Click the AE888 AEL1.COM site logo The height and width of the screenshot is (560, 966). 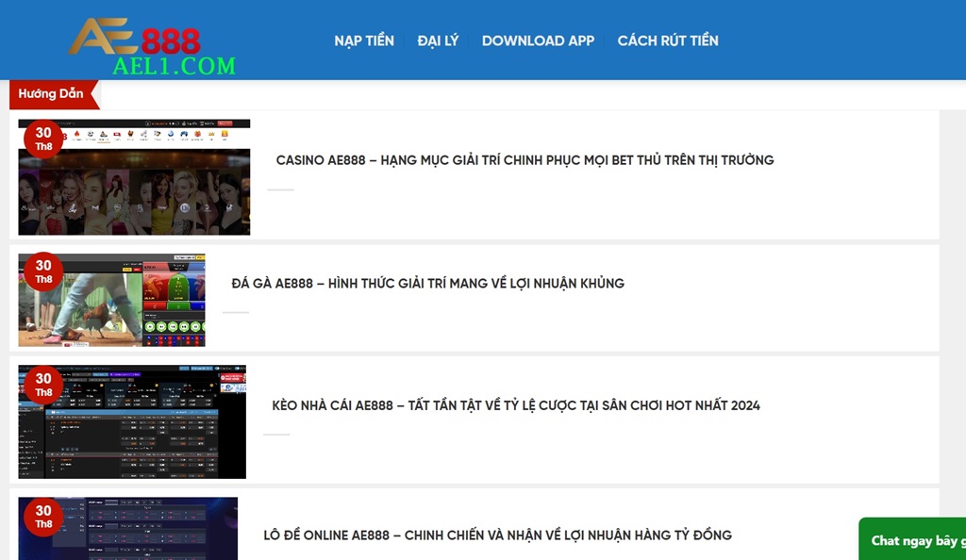[x=152, y=47]
